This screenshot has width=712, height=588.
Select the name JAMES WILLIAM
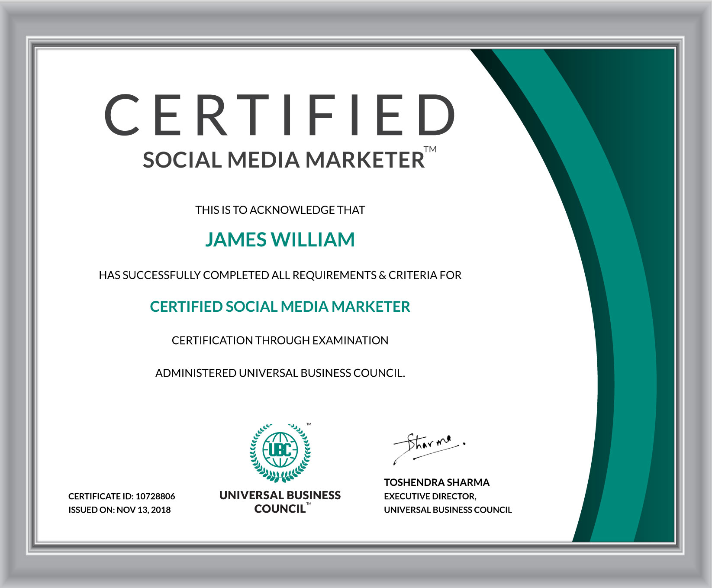pyautogui.click(x=280, y=239)
